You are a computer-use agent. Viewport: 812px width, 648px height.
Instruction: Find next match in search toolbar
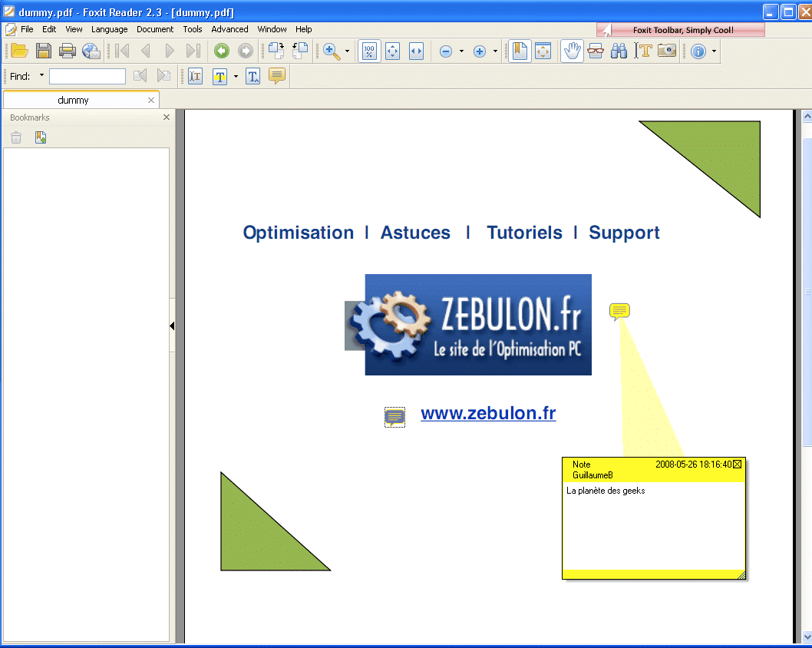(163, 76)
